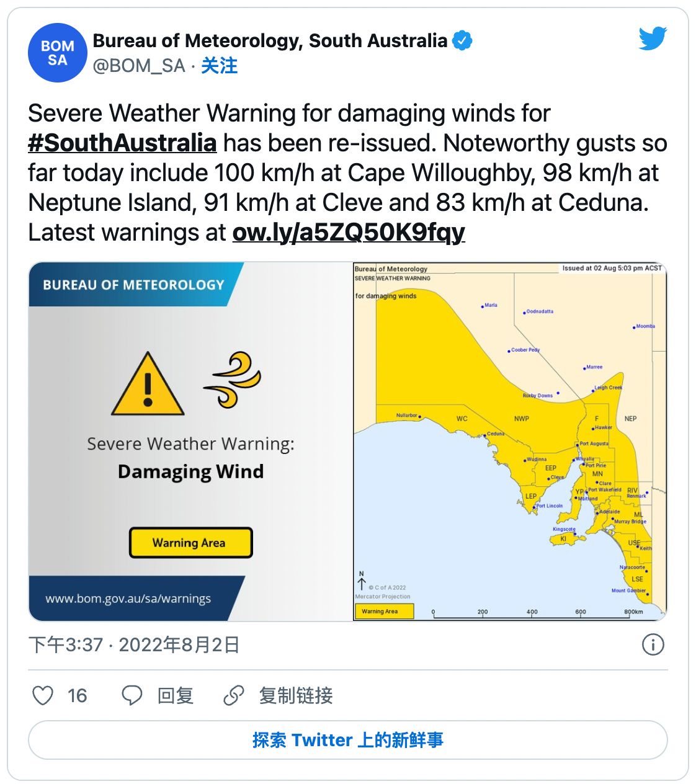
Task: Open the tweet info circle icon
Action: (653, 644)
